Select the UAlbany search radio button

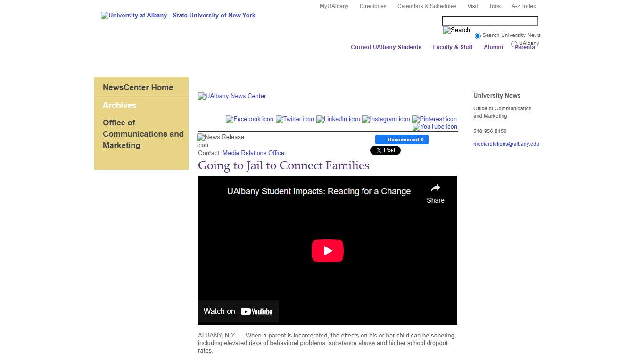point(513,44)
